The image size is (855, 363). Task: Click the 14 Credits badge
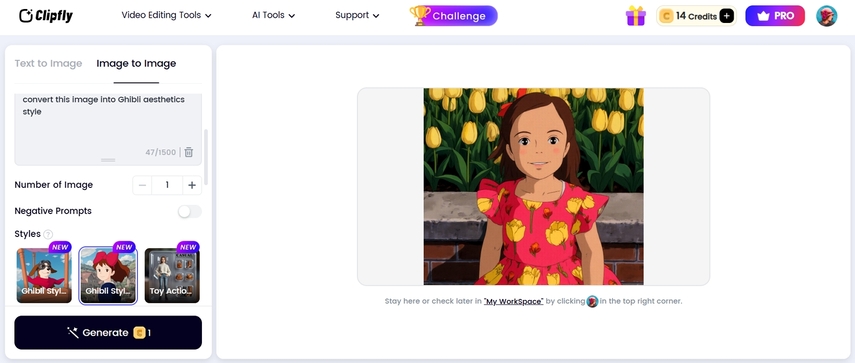696,16
